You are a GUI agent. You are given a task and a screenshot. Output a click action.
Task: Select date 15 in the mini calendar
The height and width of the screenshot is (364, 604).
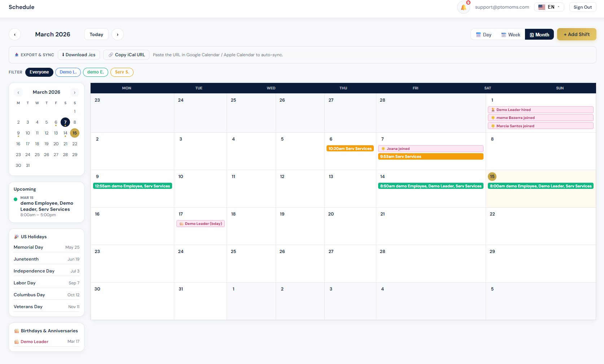pyautogui.click(x=74, y=133)
